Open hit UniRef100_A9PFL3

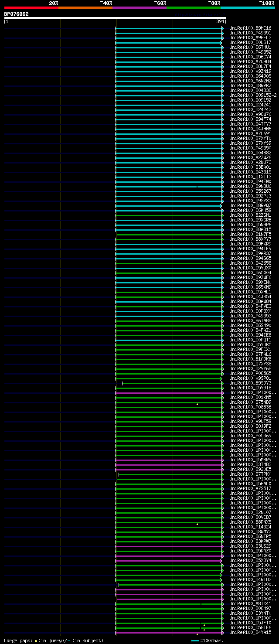(x=250, y=37)
